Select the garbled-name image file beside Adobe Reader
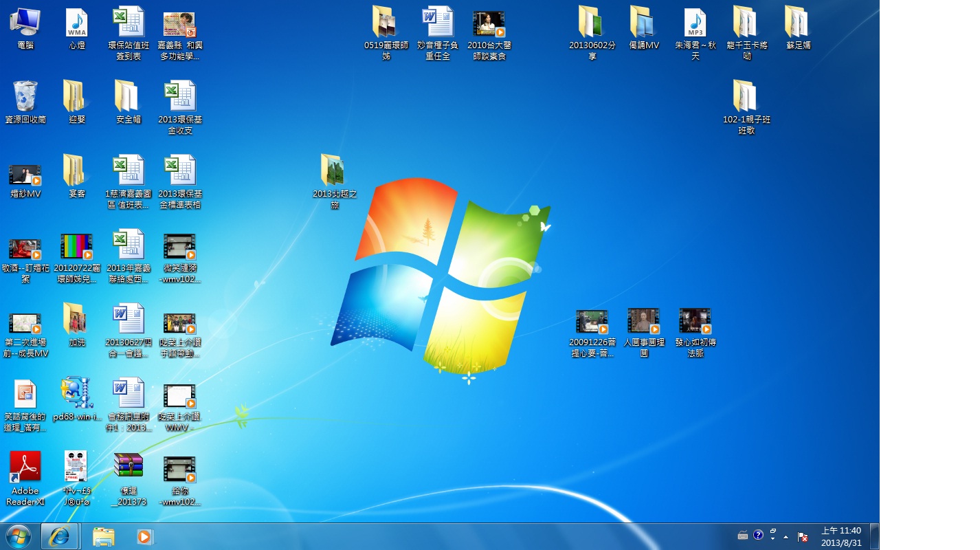This screenshot has height=550, width=980. coord(77,478)
